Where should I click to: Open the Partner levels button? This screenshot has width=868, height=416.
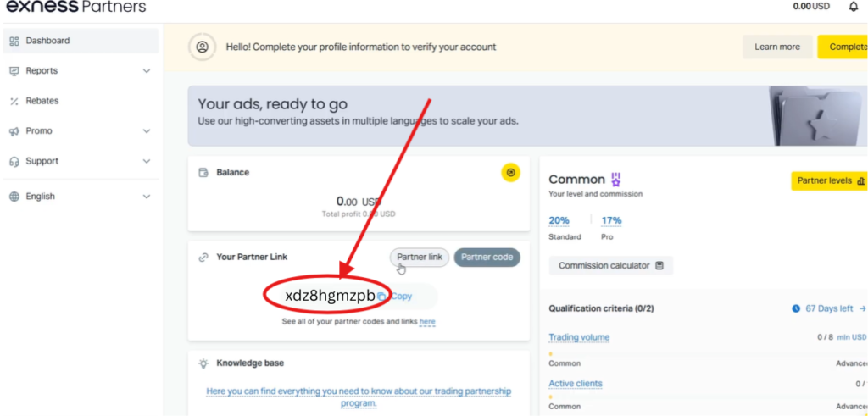point(829,181)
